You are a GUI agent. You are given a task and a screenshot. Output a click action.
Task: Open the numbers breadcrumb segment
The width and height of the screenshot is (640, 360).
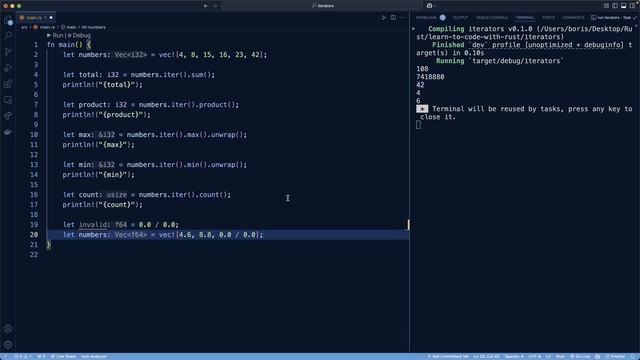click(94, 27)
